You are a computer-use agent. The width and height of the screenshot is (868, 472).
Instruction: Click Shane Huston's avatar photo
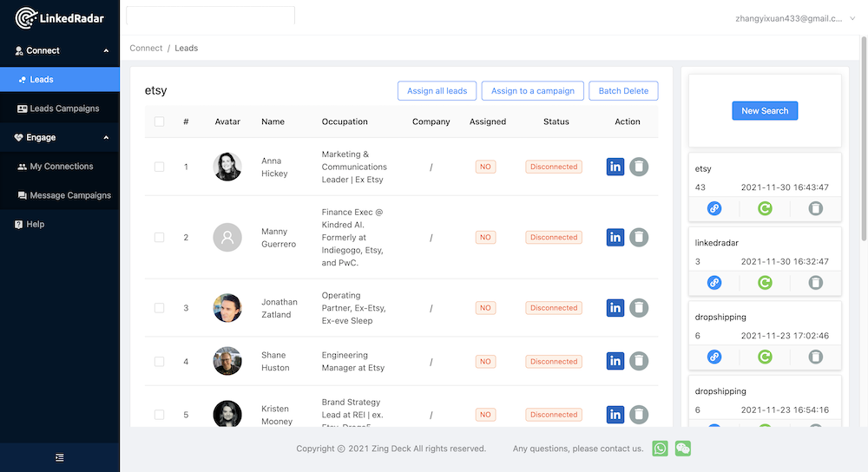coord(227,361)
